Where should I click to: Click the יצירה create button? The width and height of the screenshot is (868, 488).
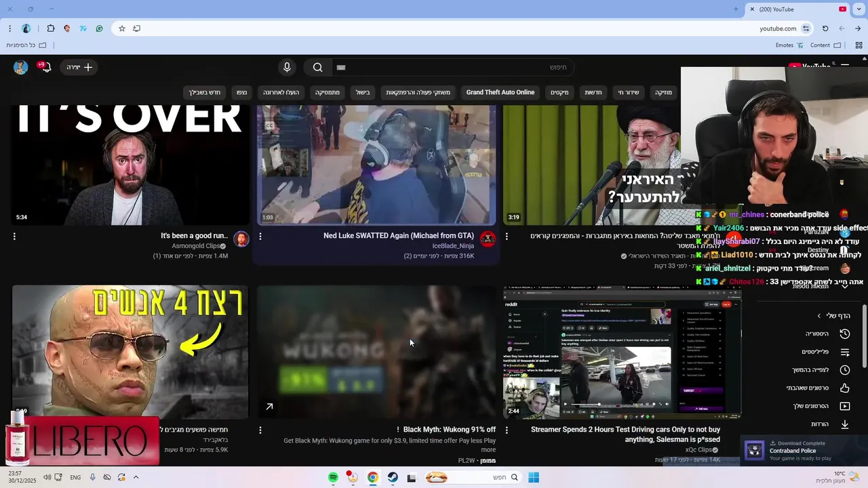pyautogui.click(x=79, y=67)
